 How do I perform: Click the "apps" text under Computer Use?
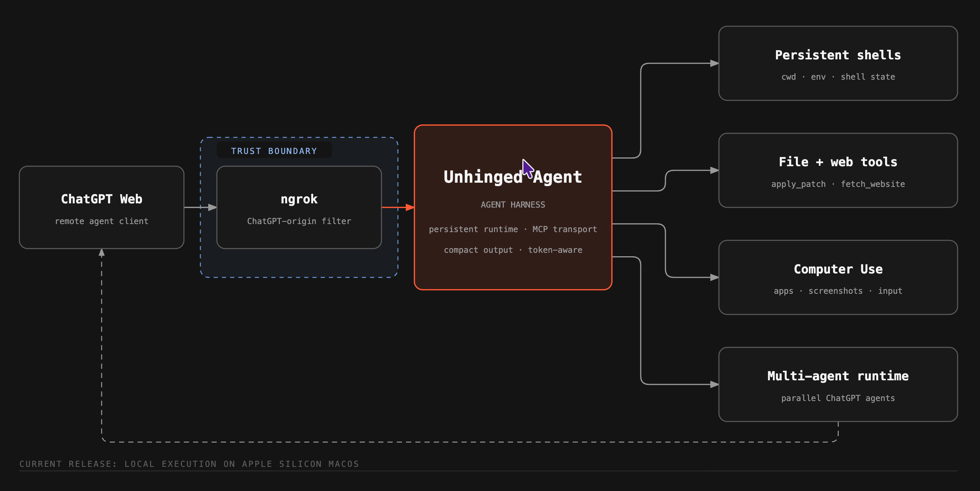(x=784, y=291)
